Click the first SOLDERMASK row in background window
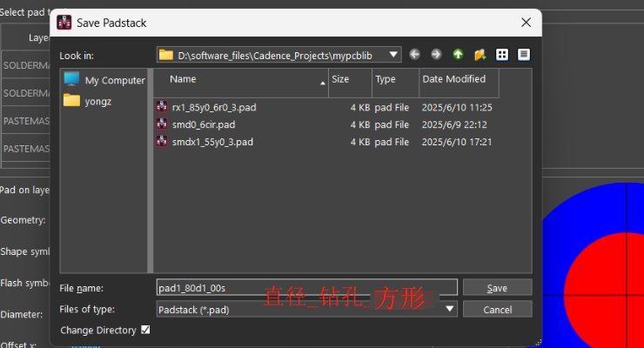 pyautogui.click(x=25, y=65)
